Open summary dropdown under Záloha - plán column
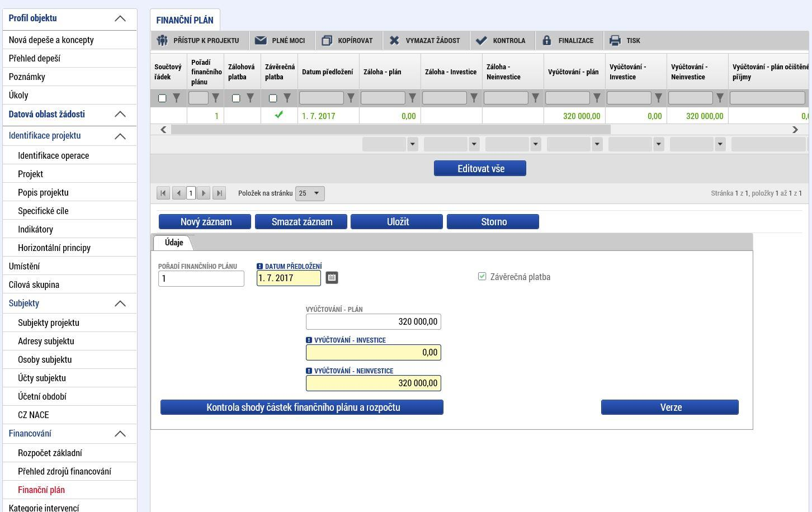Viewport: 812px width, 512px height. [413, 144]
